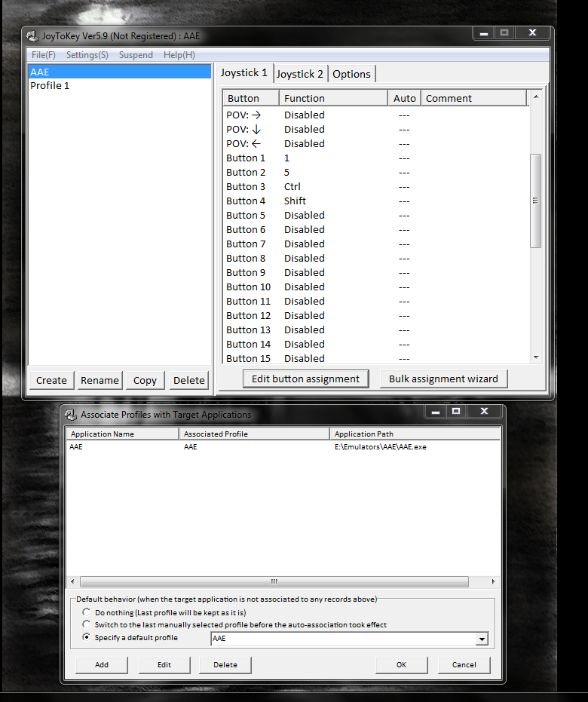Image resolution: width=588 pixels, height=702 pixels.
Task: Click the Delete profile button in JoyToKey
Action: 189,380
